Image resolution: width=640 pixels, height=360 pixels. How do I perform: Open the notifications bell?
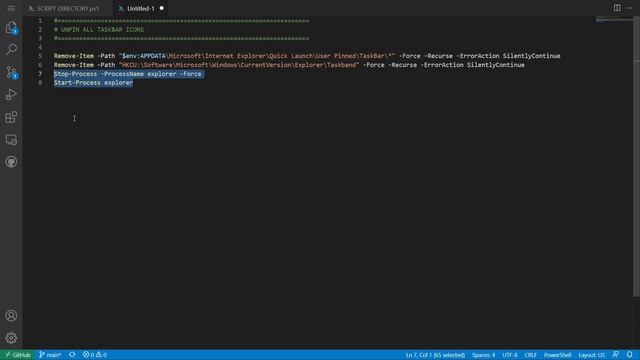click(x=630, y=355)
